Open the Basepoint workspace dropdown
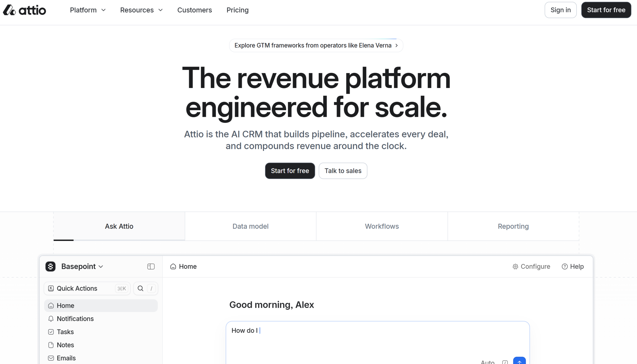This screenshot has height=364, width=637. (x=82, y=267)
